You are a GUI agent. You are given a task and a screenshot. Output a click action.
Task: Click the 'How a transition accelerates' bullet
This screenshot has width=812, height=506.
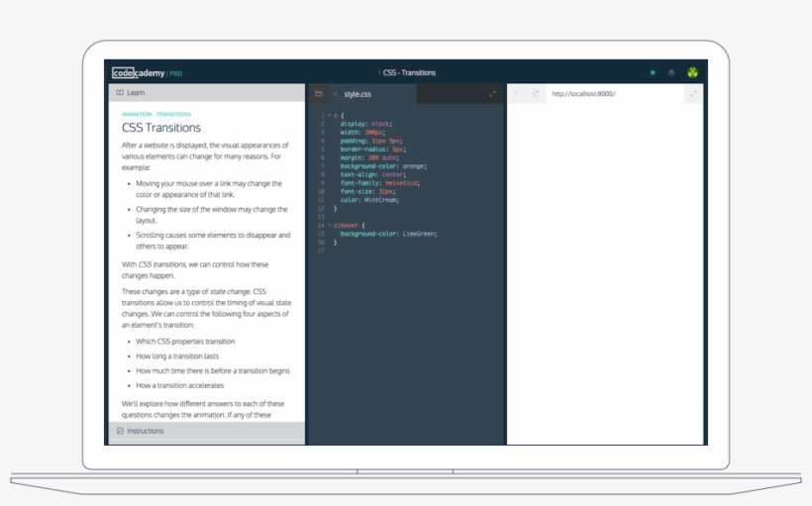179,385
